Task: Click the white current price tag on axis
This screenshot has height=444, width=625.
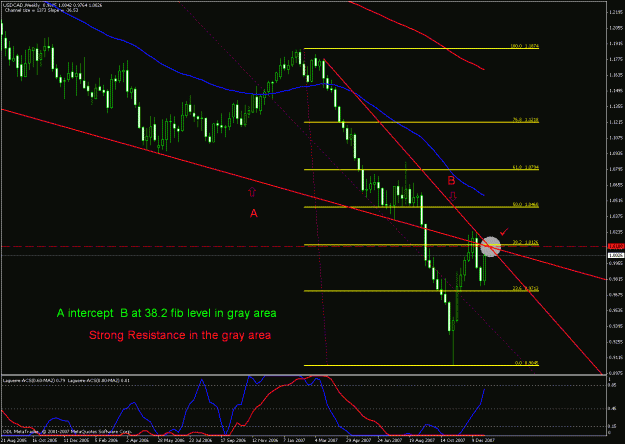Action: (616, 255)
